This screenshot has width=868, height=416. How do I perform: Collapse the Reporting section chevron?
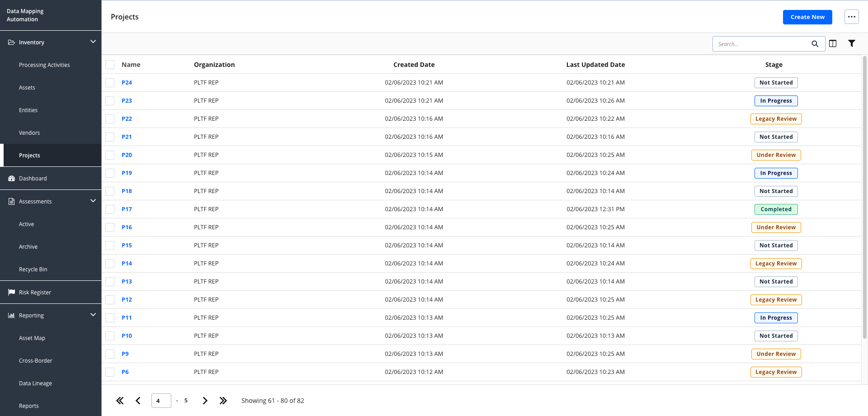pos(93,315)
